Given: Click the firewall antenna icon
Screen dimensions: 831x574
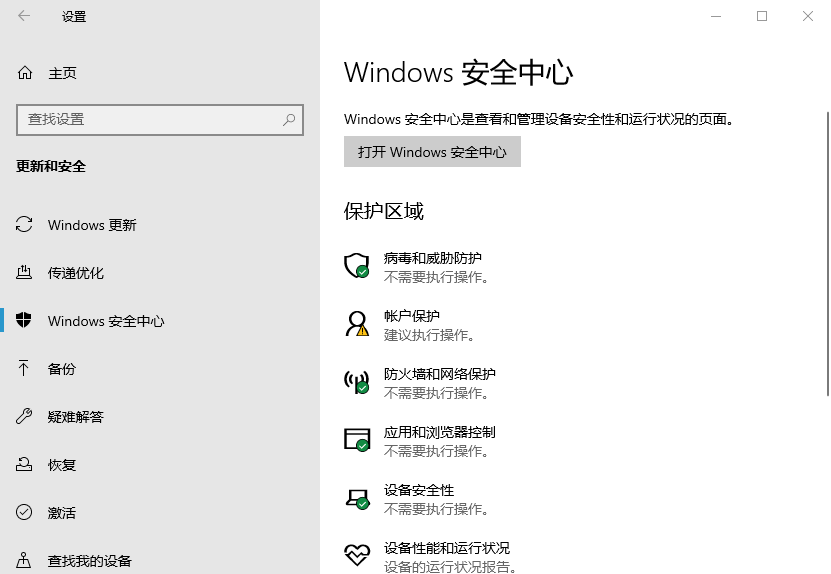Looking at the screenshot, I should pos(357,382).
